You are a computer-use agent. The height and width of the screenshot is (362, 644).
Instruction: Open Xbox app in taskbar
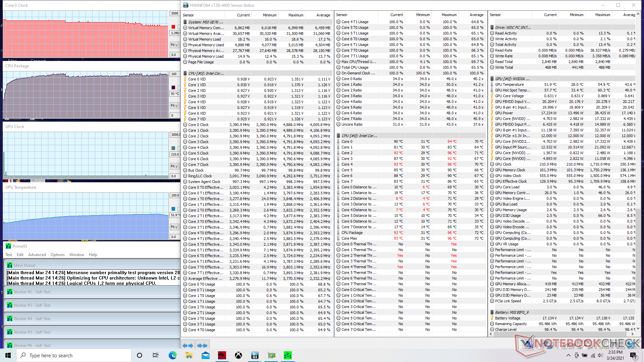tap(238, 355)
